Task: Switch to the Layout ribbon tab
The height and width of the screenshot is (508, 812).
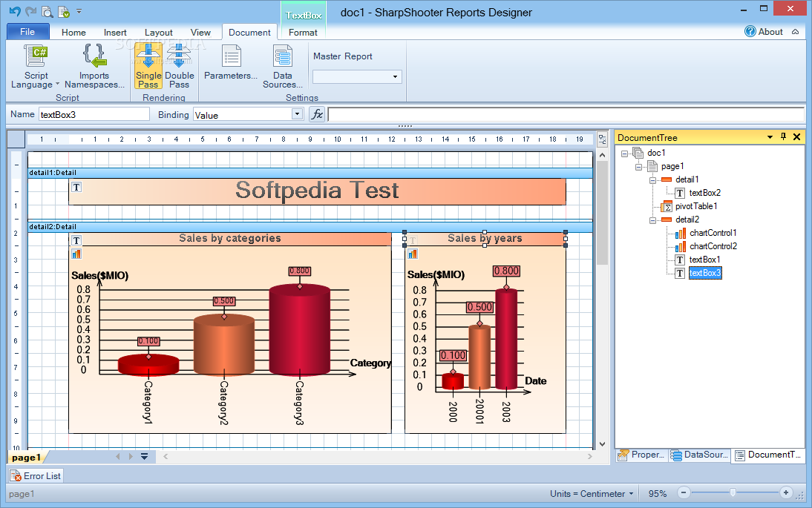Action: 158,32
